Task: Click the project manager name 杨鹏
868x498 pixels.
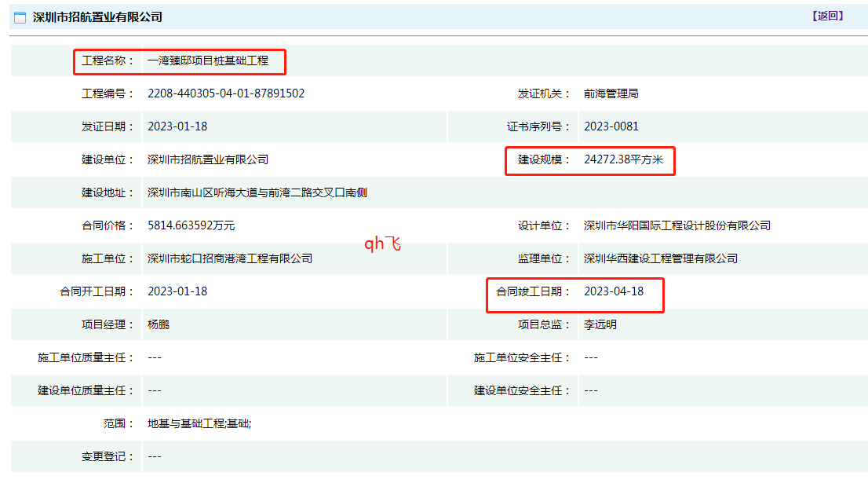Action: tap(159, 324)
